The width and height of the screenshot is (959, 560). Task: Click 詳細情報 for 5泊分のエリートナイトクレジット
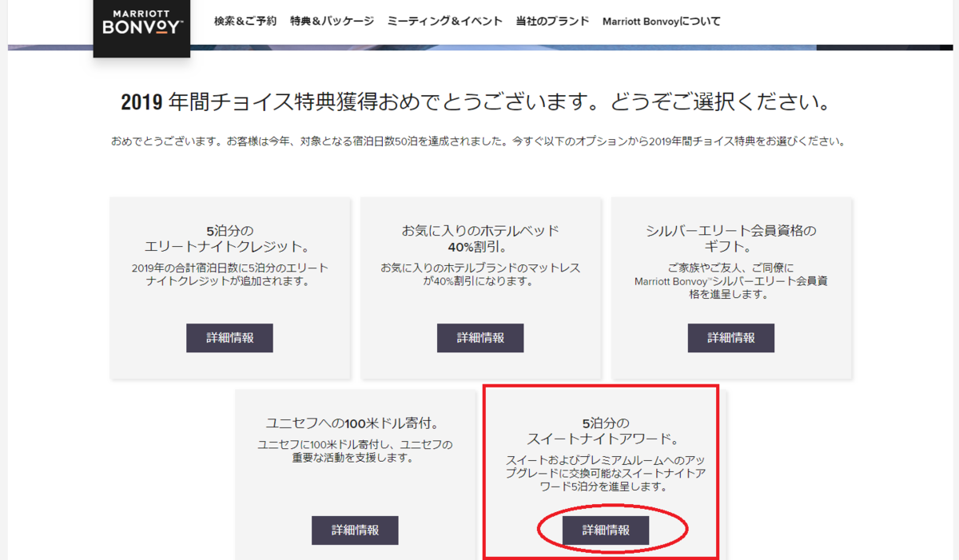point(229,338)
